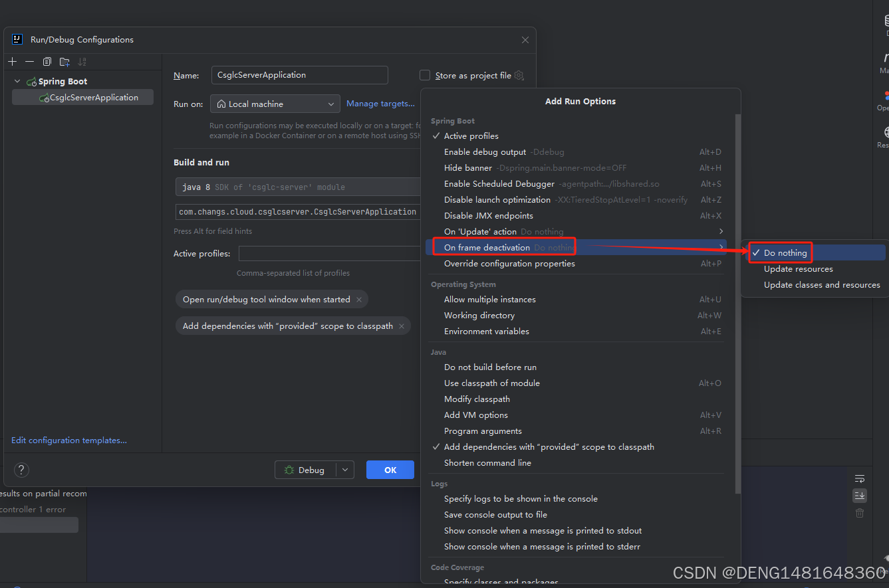The width and height of the screenshot is (889, 588).
Task: Confirm the configuration with OK
Action: pos(390,470)
